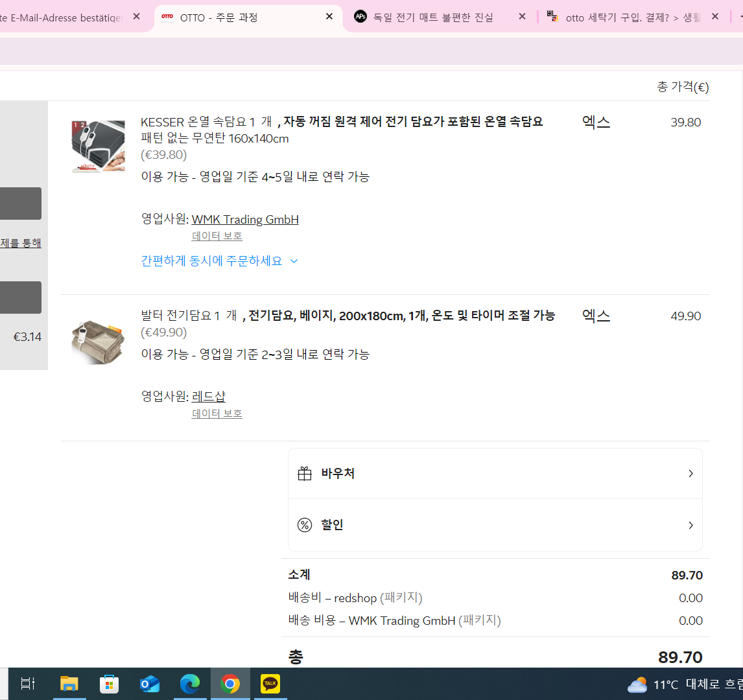Viewport: 743px width, 700px height.
Task: Open the beige electric blanket thumbnail
Action: pyautogui.click(x=98, y=342)
